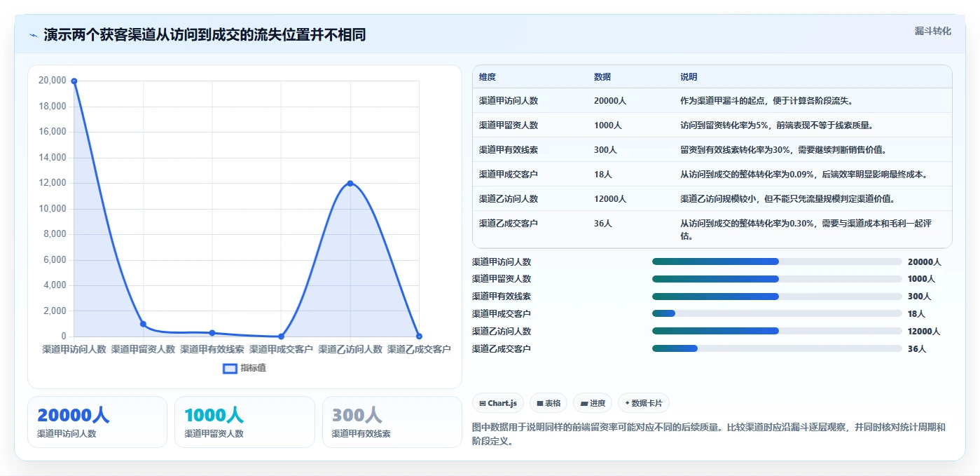Image resolution: width=980 pixels, height=476 pixels.
Task: Click the 渠道乙成交客户 data point on chart
Action: [x=419, y=336]
